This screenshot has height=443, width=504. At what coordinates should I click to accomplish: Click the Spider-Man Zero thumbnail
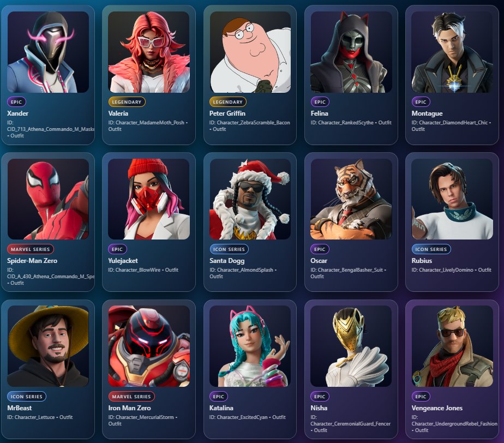click(48, 199)
